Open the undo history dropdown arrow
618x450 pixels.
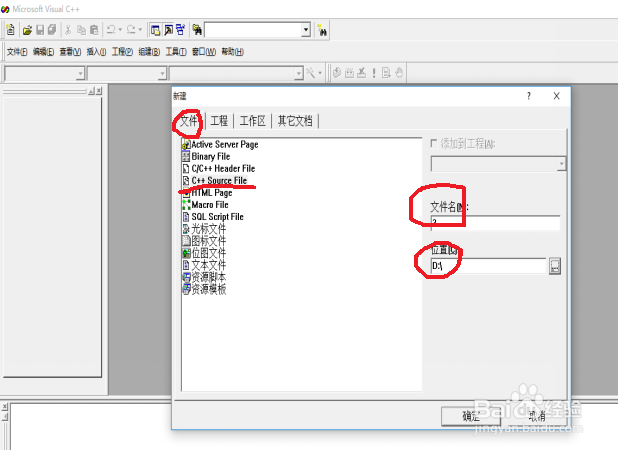[x=120, y=30]
